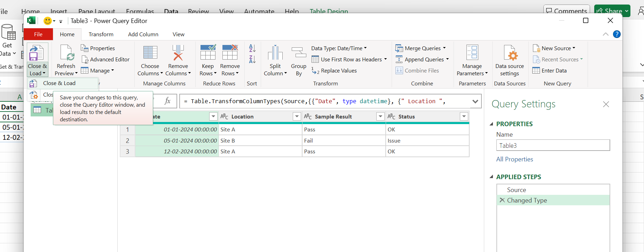The image size is (644, 252).
Task: Open the File tab
Action: tap(38, 34)
